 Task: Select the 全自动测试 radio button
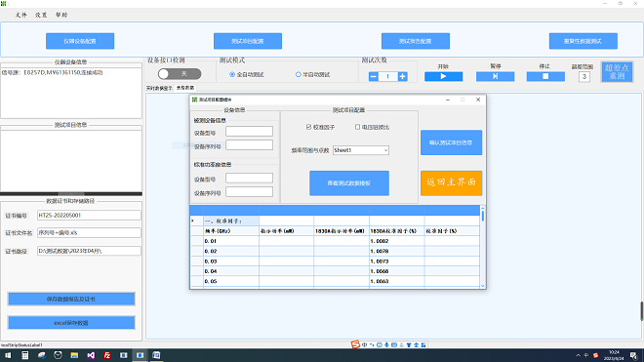[x=247, y=75]
